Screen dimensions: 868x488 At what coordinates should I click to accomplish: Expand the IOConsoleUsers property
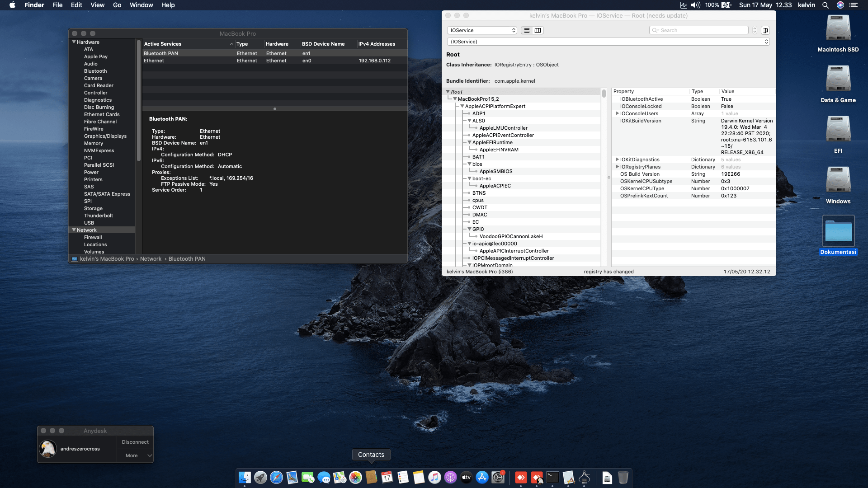click(x=617, y=113)
